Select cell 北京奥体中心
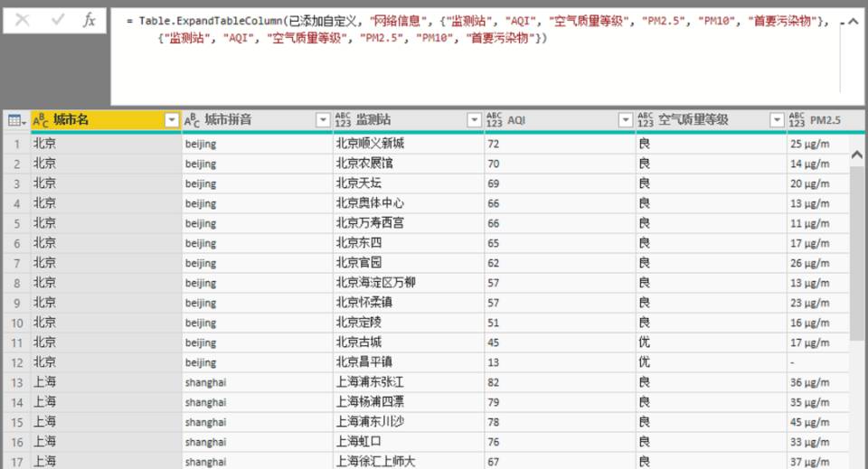Screen dimensions: 868x469 (409, 203)
